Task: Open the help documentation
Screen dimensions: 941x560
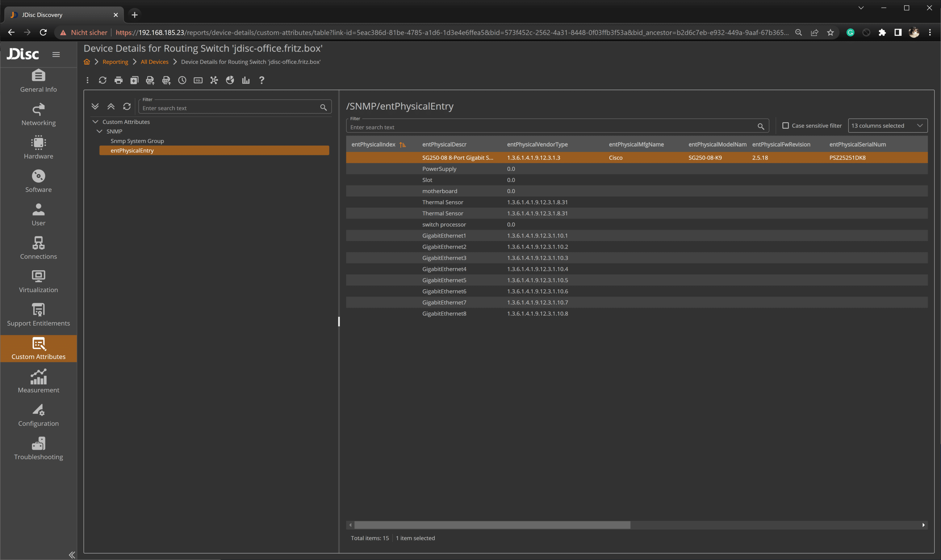Action: click(262, 80)
